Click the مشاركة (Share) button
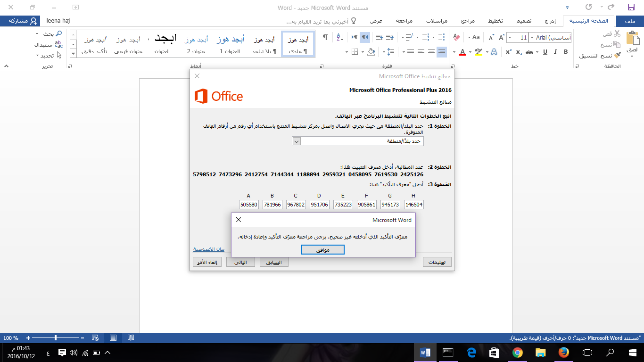644x362 pixels. tap(20, 21)
